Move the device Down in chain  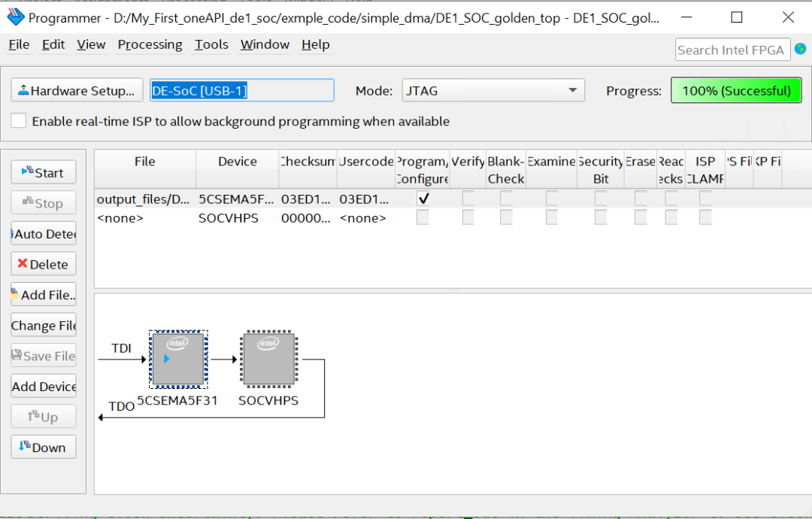44,448
